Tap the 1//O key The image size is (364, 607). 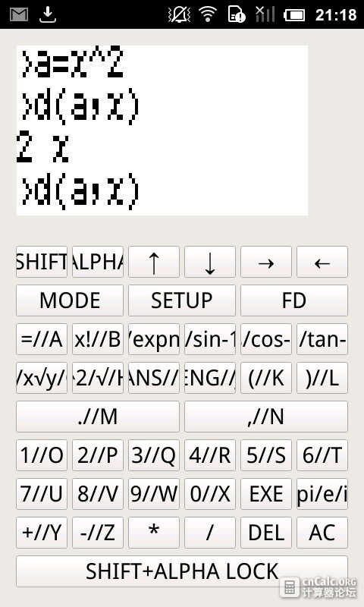tap(42, 455)
